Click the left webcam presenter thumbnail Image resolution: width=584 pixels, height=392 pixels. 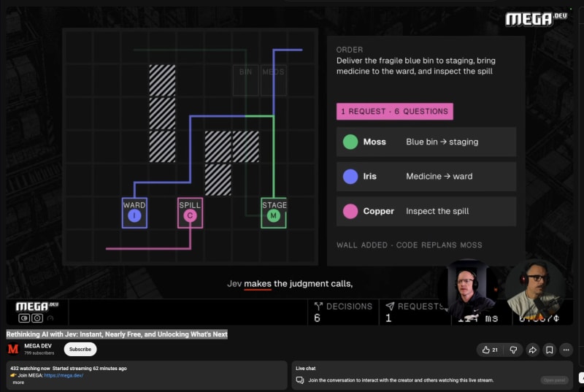click(x=469, y=290)
